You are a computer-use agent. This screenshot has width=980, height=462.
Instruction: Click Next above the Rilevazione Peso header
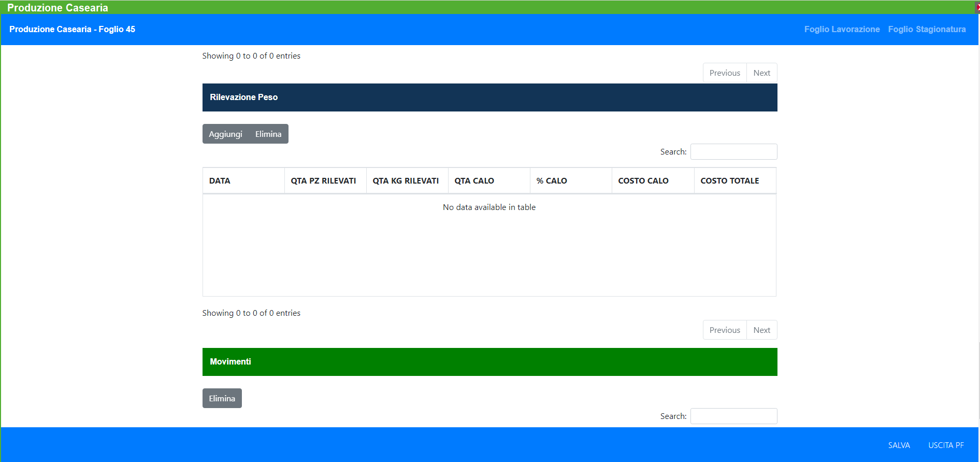(761, 73)
